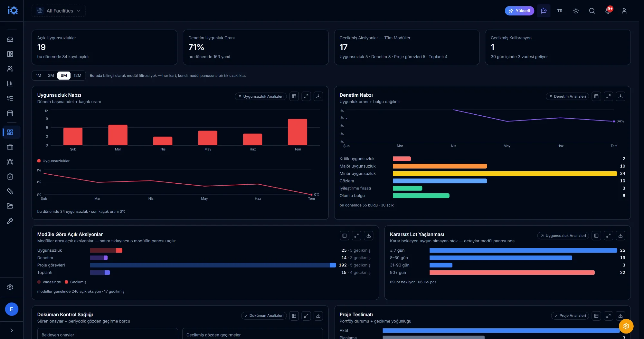Screen dimensions: 644x339
Task: Open the briefcase icon in sidebar
Action: 10,147
